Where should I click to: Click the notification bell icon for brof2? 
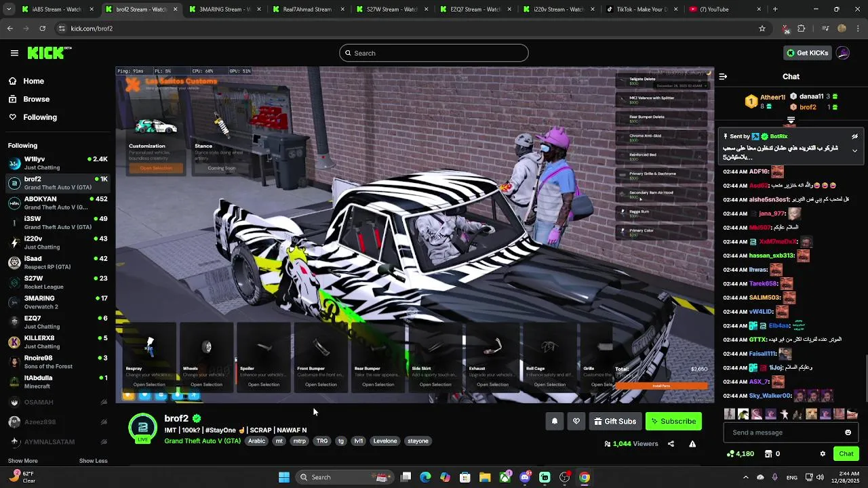(555, 422)
